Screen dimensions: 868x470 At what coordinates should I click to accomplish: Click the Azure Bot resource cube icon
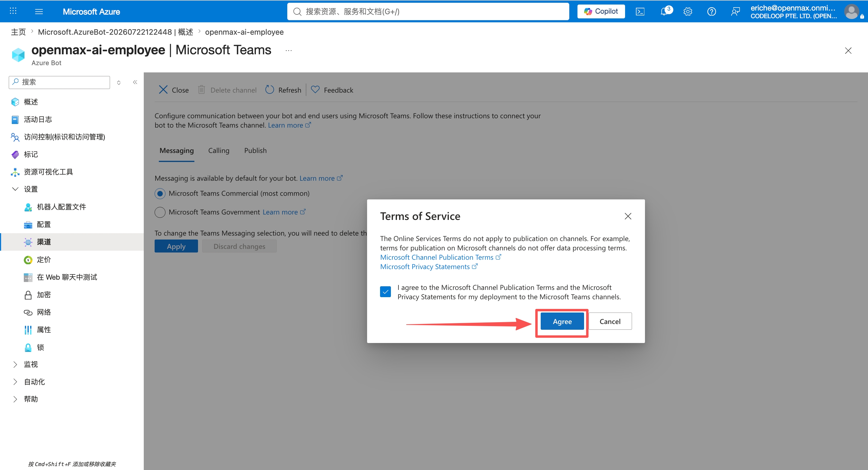[18, 55]
